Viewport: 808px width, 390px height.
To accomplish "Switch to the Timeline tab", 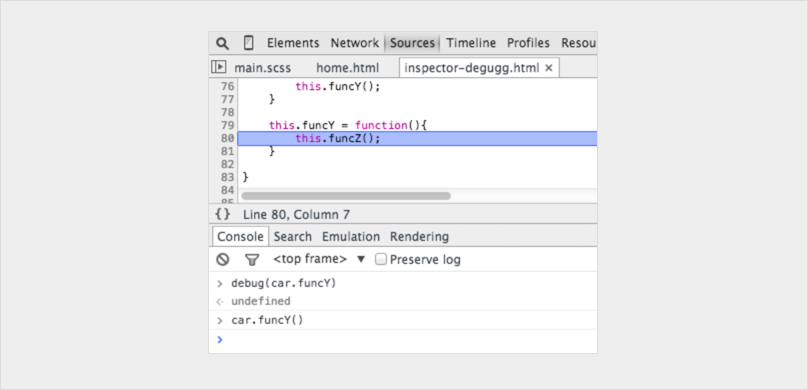I will (471, 43).
